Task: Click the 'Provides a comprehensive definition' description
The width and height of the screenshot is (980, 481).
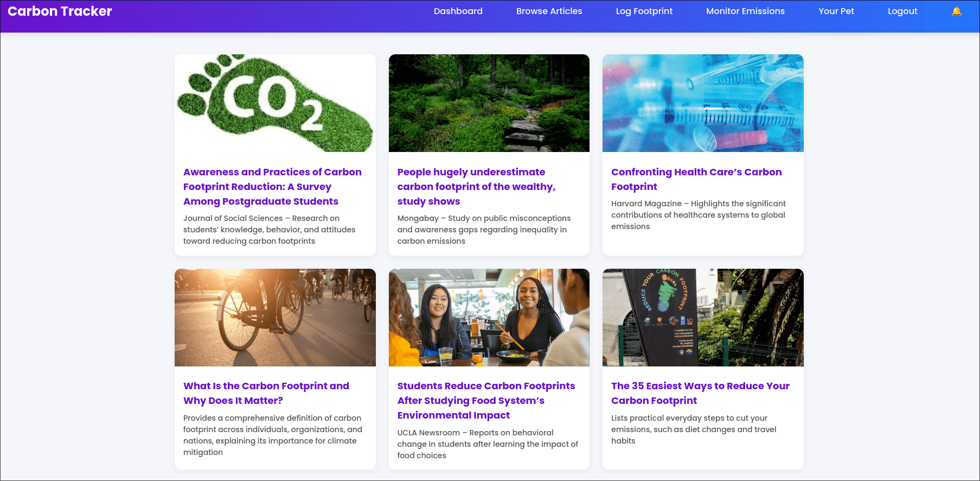Action: point(273,435)
